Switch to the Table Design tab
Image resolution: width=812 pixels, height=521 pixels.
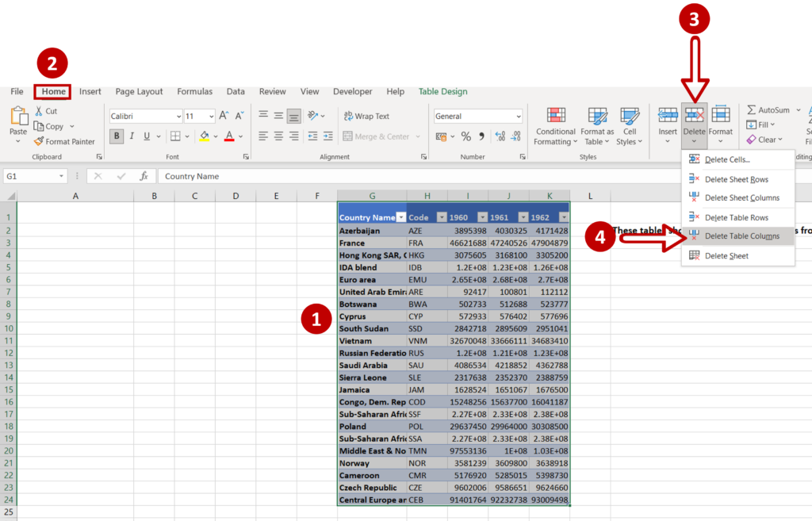(x=442, y=91)
